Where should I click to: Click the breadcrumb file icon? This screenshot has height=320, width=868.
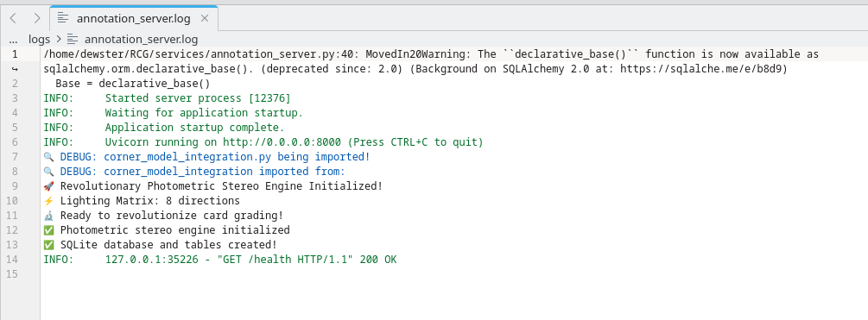tap(73, 40)
